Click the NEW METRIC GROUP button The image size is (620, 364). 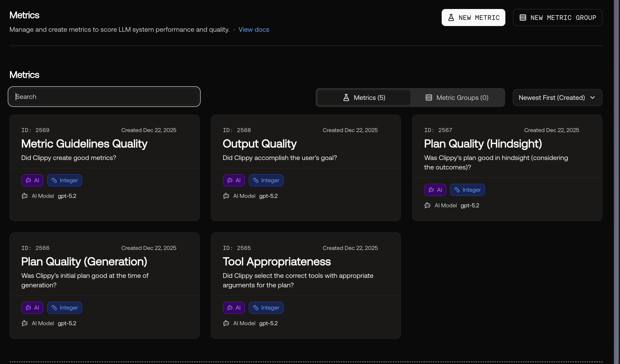(x=557, y=18)
